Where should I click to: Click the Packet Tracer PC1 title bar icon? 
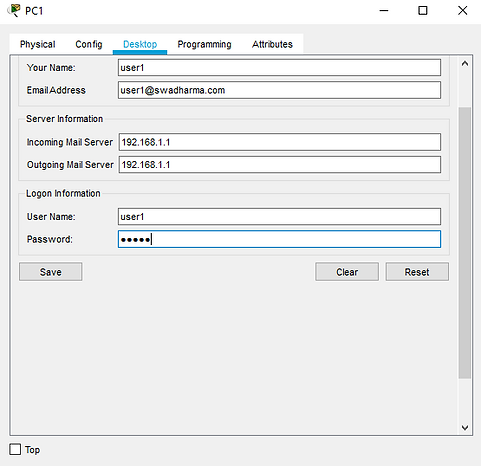(14, 10)
